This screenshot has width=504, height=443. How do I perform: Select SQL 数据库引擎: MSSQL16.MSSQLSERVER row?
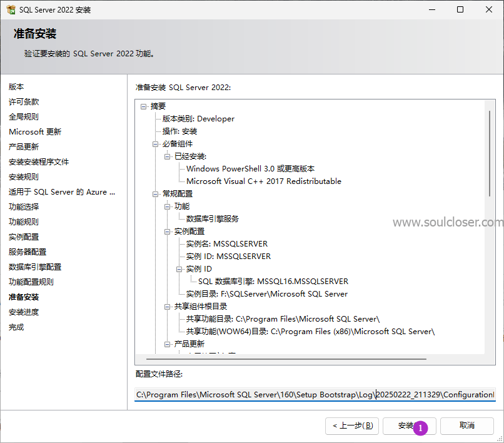(273, 282)
